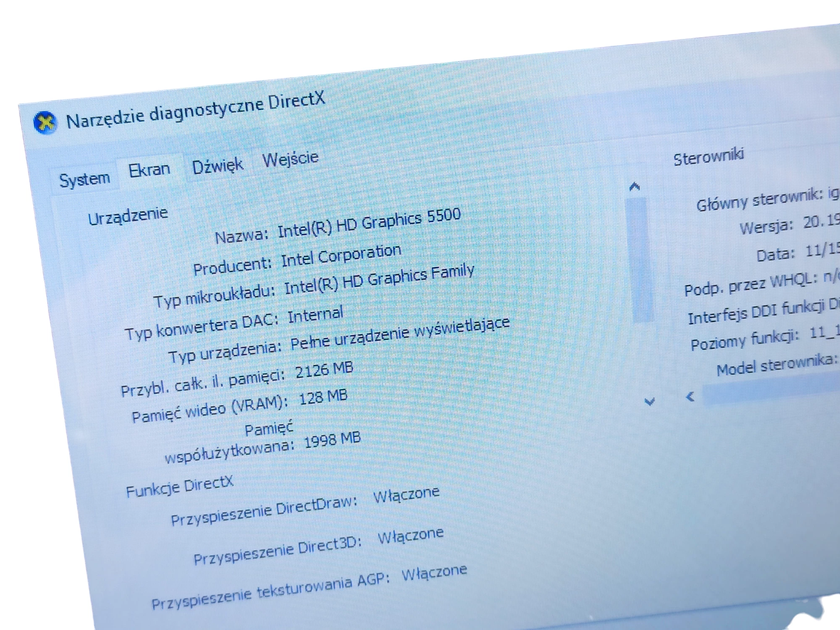
Task: Click the Podp. przez WHQL label
Action: 751,285
